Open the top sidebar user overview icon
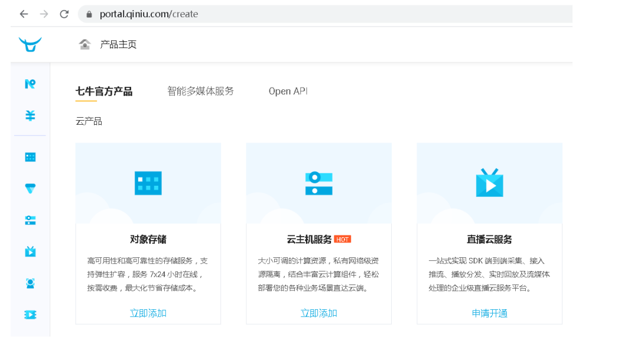 [x=30, y=84]
